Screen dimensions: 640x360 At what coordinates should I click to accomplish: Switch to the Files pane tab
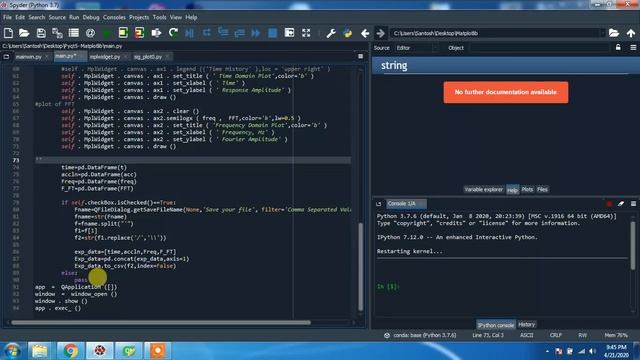click(542, 189)
